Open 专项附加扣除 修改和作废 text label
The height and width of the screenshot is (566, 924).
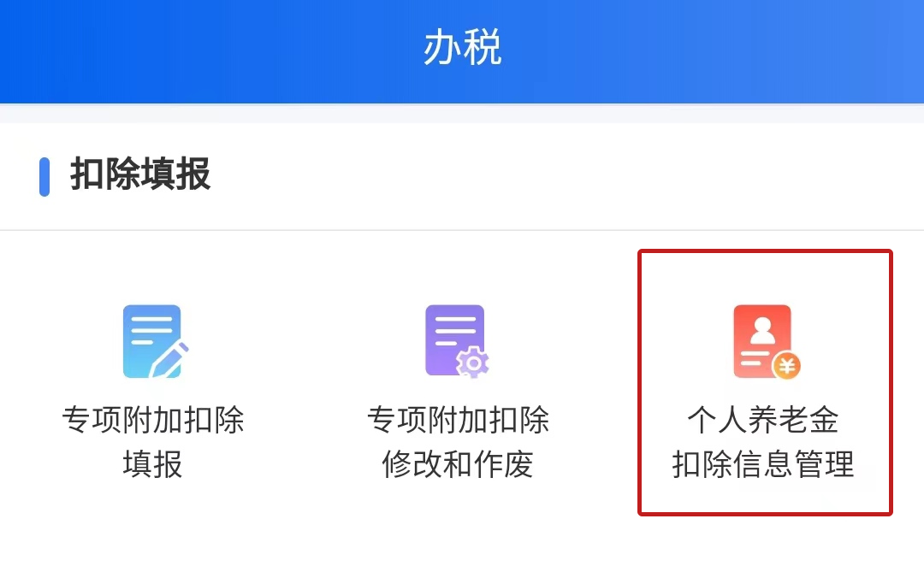pos(458,442)
